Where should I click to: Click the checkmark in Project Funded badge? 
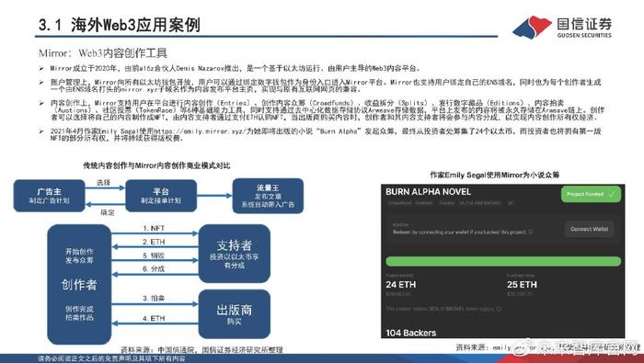point(612,195)
